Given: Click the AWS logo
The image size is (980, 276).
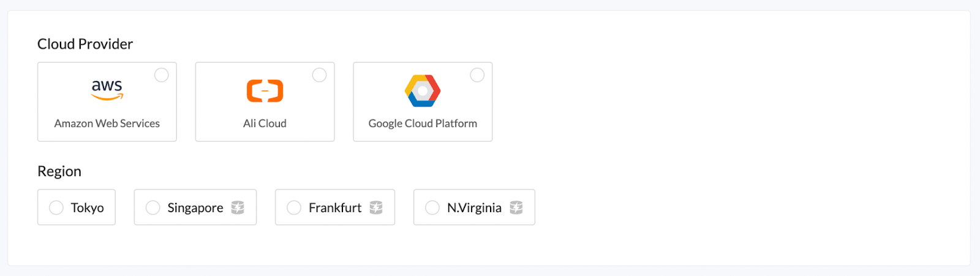Looking at the screenshot, I should [x=107, y=89].
